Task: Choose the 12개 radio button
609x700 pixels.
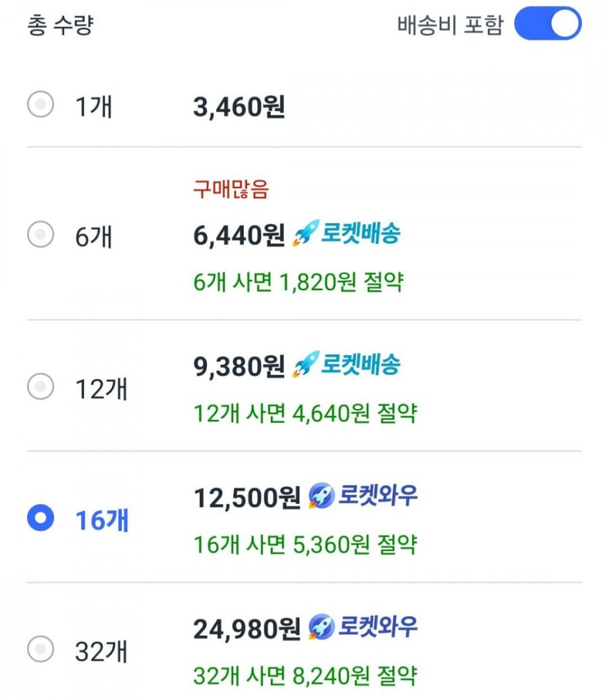Action: 40,386
